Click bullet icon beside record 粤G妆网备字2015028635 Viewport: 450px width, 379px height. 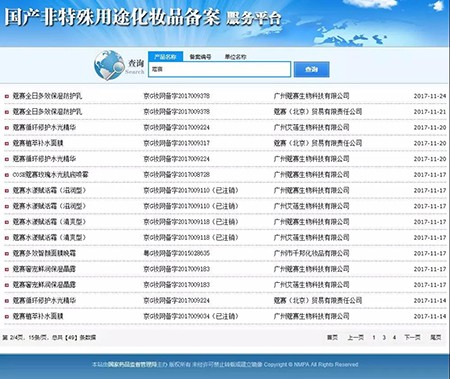tap(7, 254)
